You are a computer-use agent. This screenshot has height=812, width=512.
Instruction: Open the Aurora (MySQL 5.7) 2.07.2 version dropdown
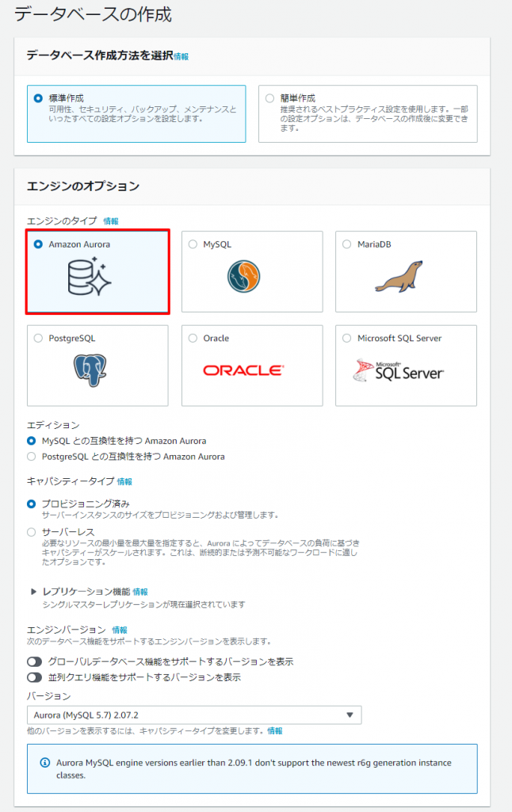(x=194, y=714)
